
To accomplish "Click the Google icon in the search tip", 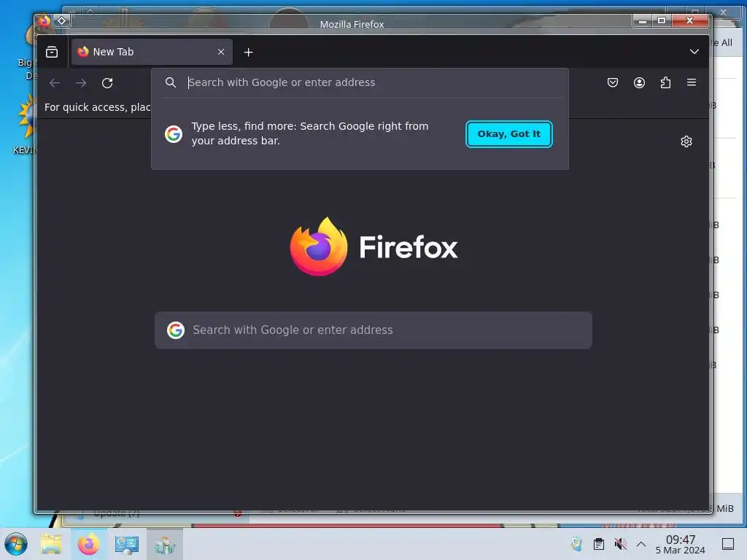I will (174, 134).
